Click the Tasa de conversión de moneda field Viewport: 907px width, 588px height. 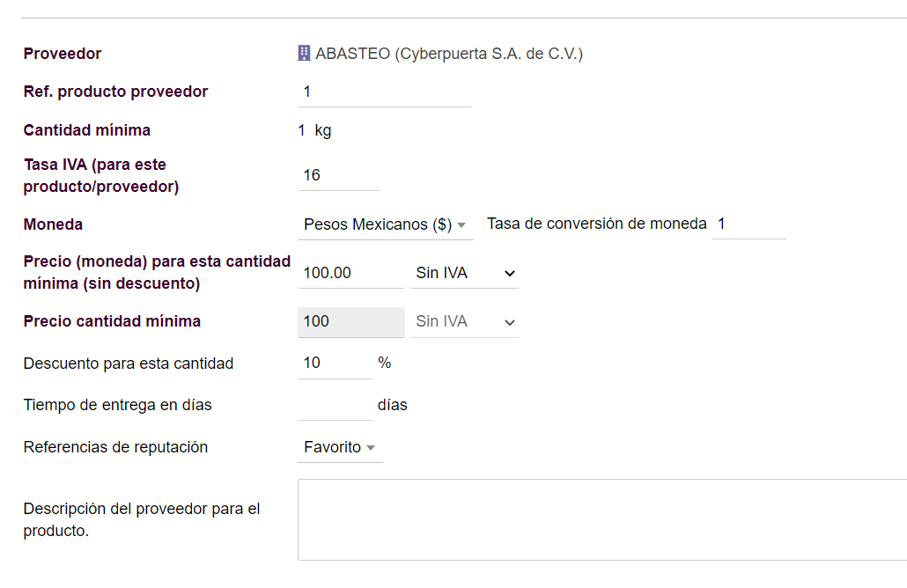pyautogui.click(x=749, y=224)
